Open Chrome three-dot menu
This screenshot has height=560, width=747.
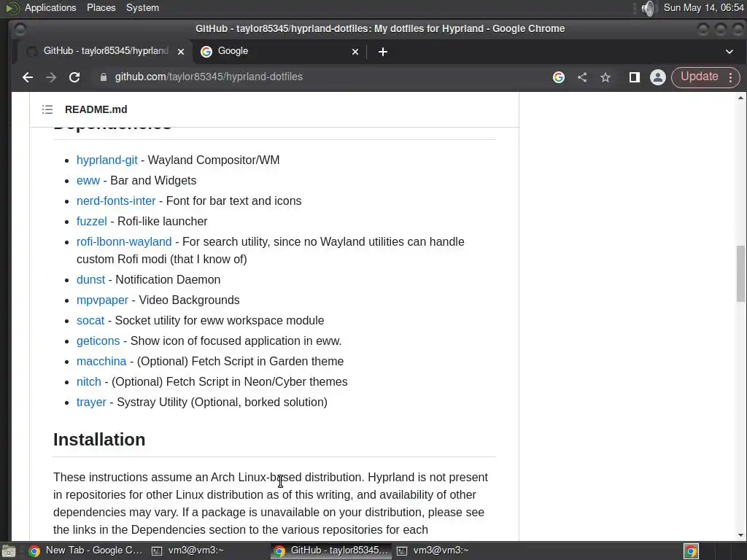pos(731,77)
